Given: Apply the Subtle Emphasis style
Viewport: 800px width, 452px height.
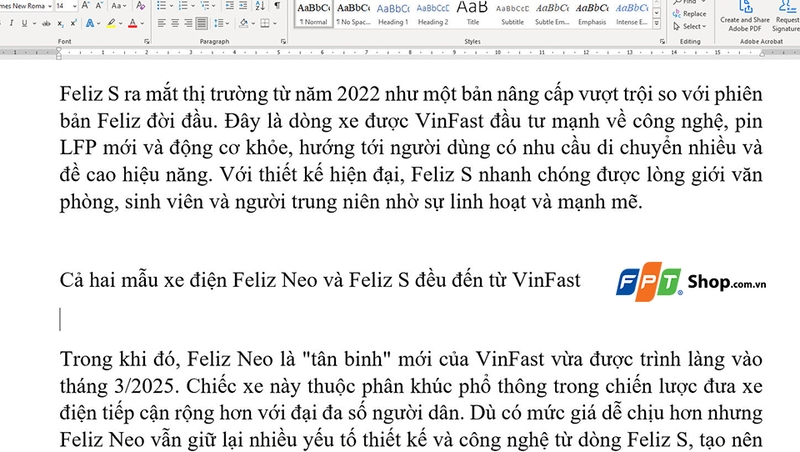Looking at the screenshot, I should [x=552, y=13].
